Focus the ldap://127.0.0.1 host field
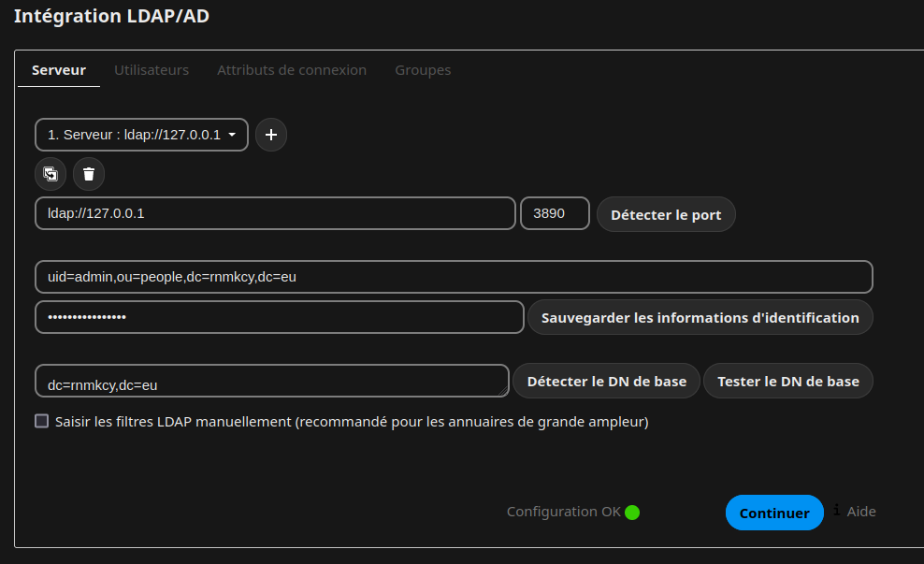The image size is (924, 564). pos(275,213)
